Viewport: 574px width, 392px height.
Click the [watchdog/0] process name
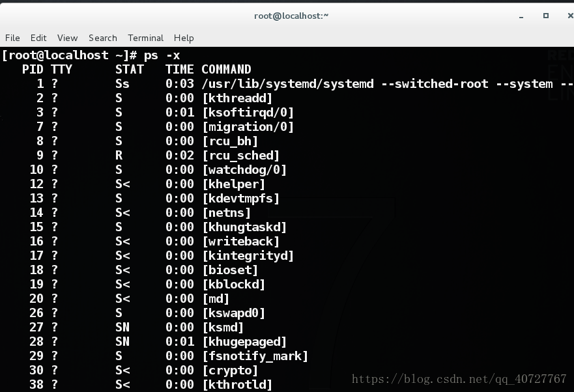244,169
